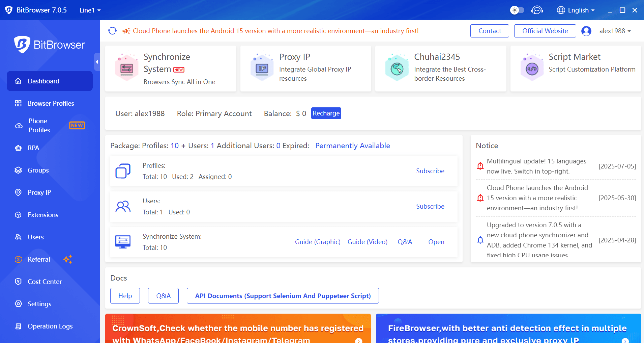Open Proxy IP in the sidebar
The image size is (644, 343).
pyautogui.click(x=50, y=192)
